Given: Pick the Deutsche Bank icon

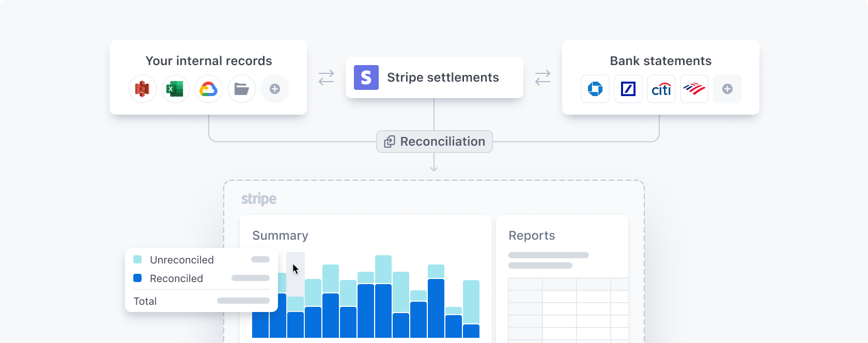Looking at the screenshot, I should (x=628, y=89).
